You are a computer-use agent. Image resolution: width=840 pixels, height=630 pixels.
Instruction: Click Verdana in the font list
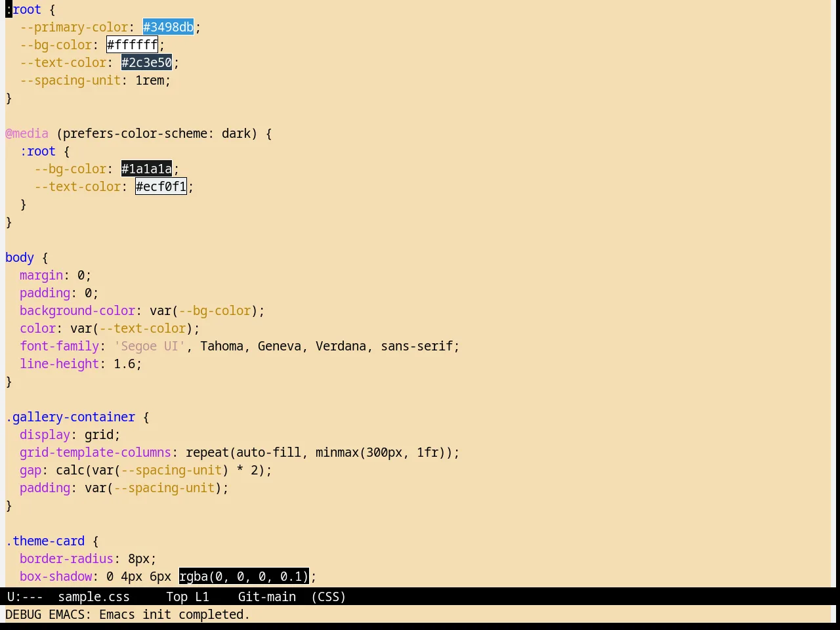pyautogui.click(x=341, y=346)
